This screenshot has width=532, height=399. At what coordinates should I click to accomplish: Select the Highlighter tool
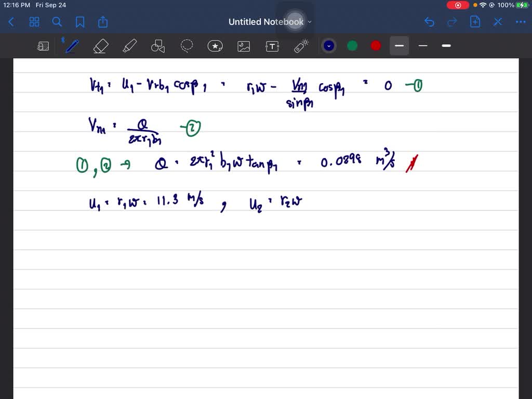[129, 46]
